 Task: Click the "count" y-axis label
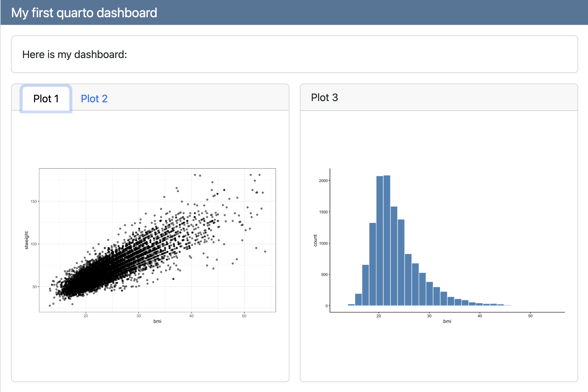315,240
